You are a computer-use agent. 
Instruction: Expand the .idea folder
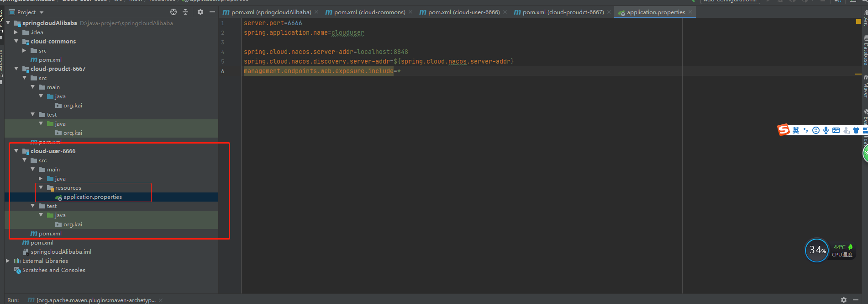tap(16, 32)
